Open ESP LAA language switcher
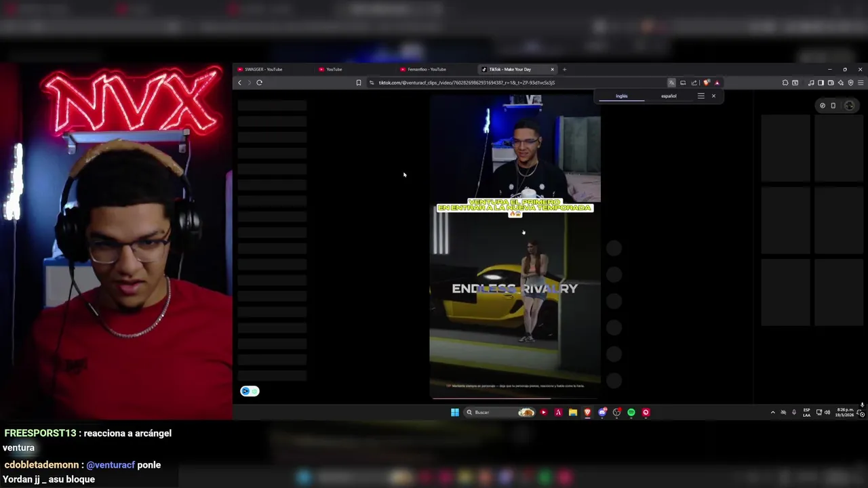 coord(806,412)
